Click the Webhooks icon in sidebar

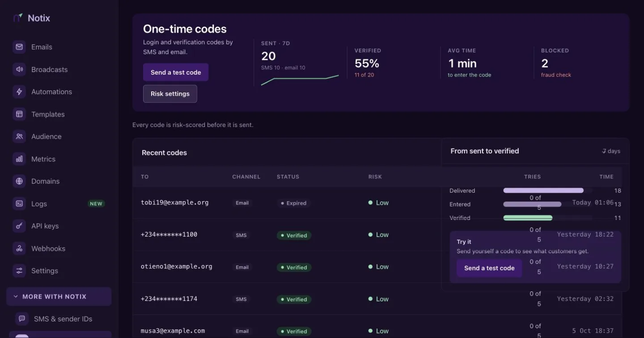click(19, 248)
